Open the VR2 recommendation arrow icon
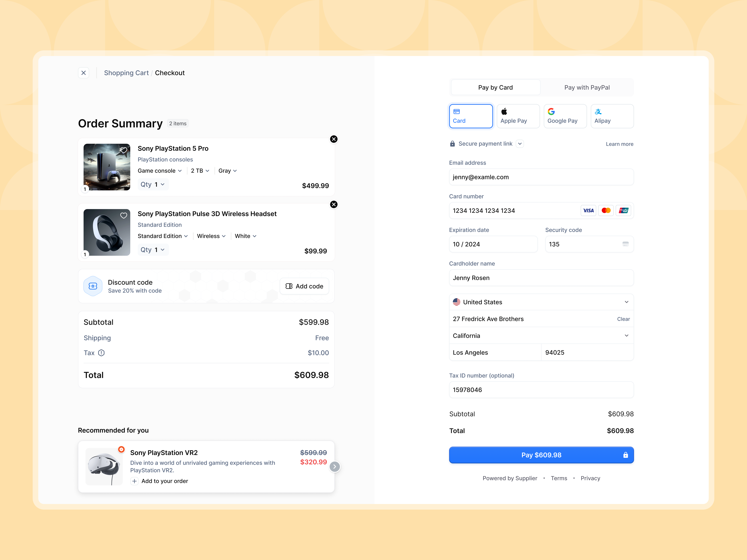 click(335, 467)
